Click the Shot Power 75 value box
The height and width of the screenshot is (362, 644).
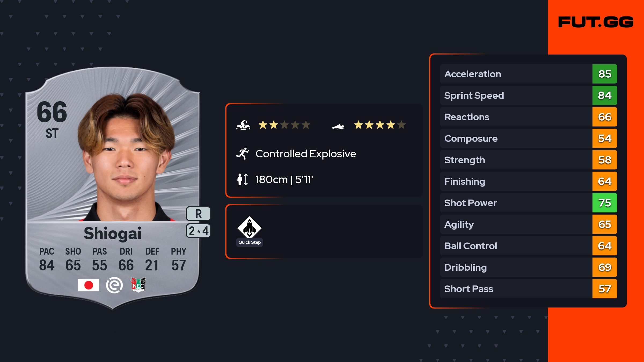[x=605, y=203]
